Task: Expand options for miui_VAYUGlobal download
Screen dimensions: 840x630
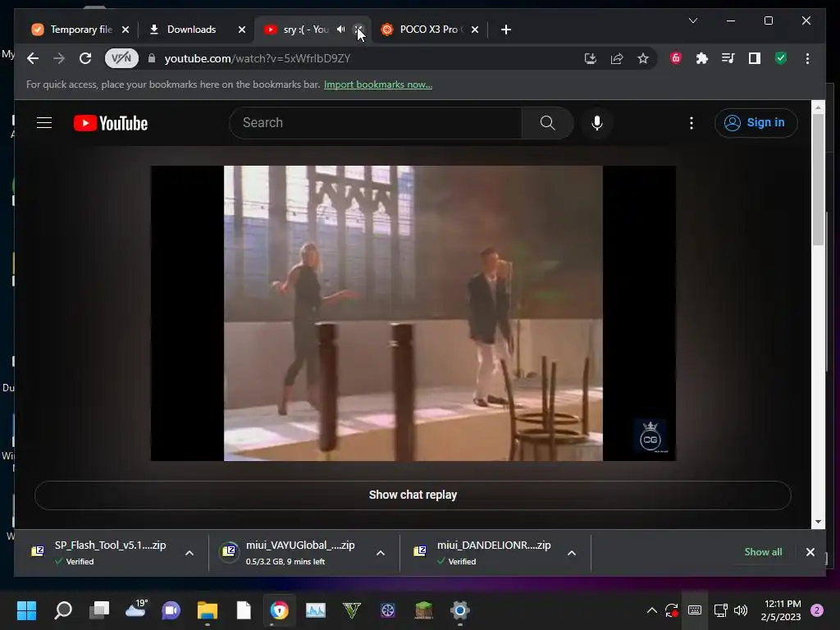Action: point(381,553)
